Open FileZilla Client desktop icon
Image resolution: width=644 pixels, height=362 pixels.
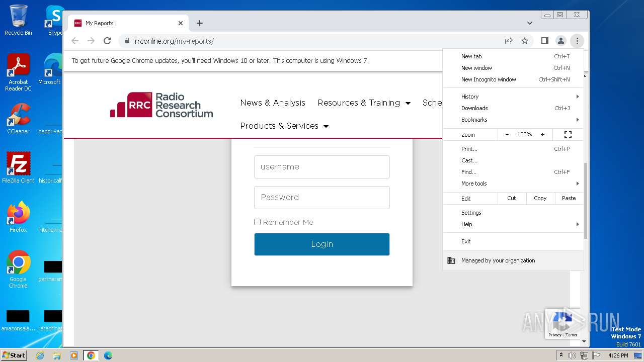(x=18, y=168)
